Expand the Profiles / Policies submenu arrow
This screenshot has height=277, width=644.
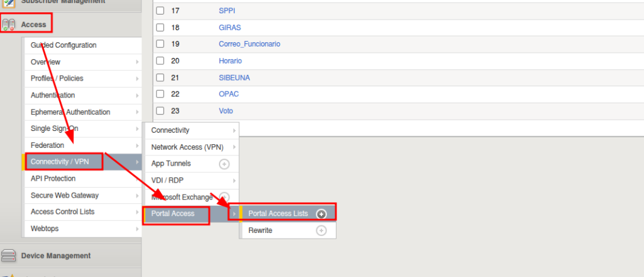[x=136, y=79]
